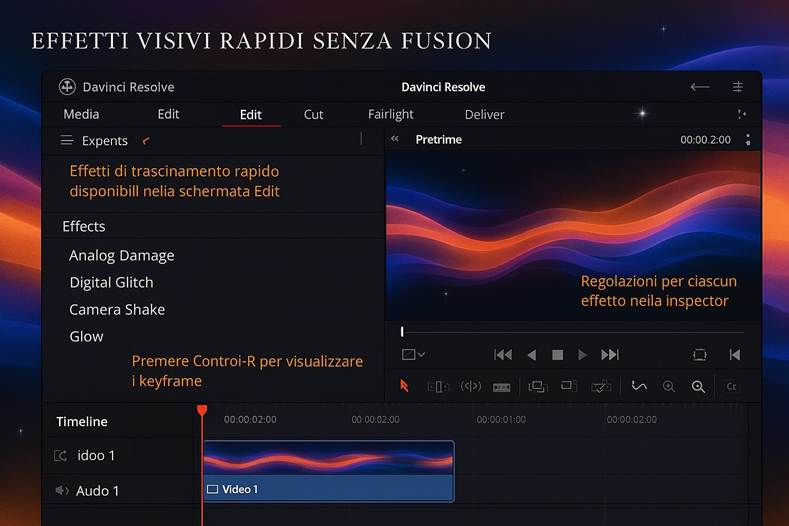The height and width of the screenshot is (526, 789).
Task: Select the Analog Damage effect
Action: (x=122, y=256)
